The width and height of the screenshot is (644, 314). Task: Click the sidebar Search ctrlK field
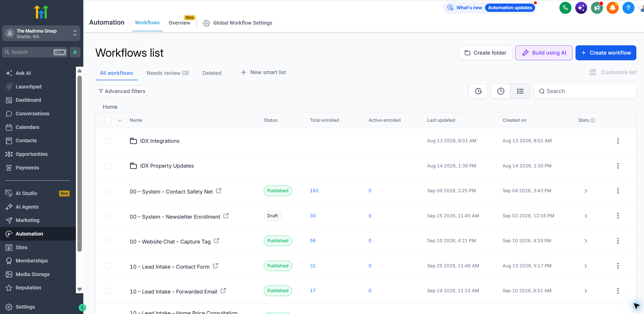click(x=35, y=52)
